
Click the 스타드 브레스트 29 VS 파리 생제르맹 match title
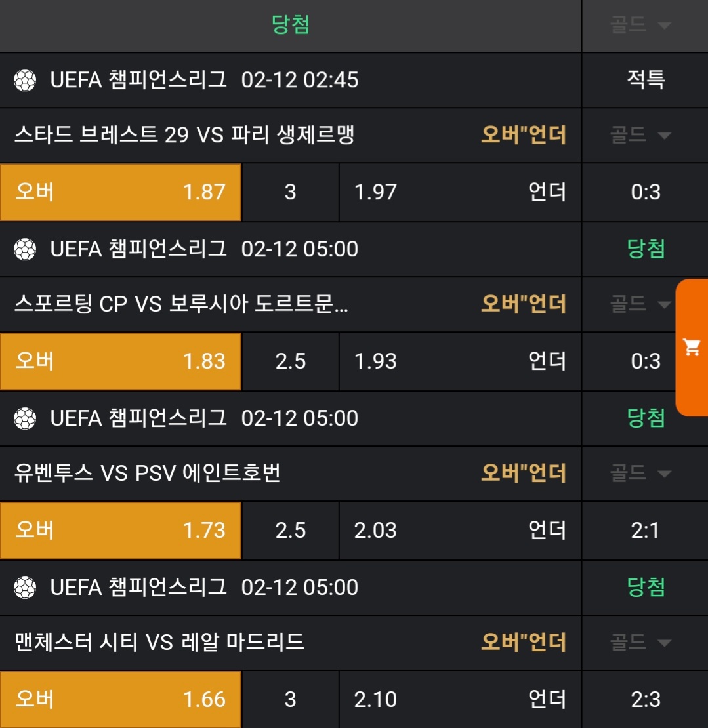184,136
